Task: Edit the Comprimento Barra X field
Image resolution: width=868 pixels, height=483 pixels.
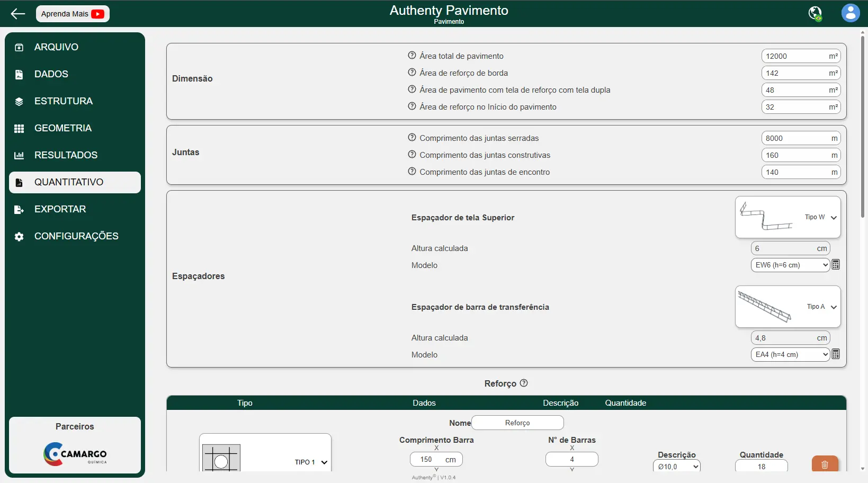Action: (x=436, y=459)
